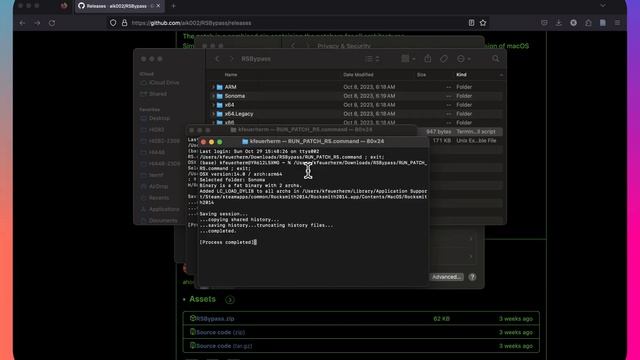Open Shared in Finder sidebar
This screenshot has width=640, height=360.
(x=153, y=94)
